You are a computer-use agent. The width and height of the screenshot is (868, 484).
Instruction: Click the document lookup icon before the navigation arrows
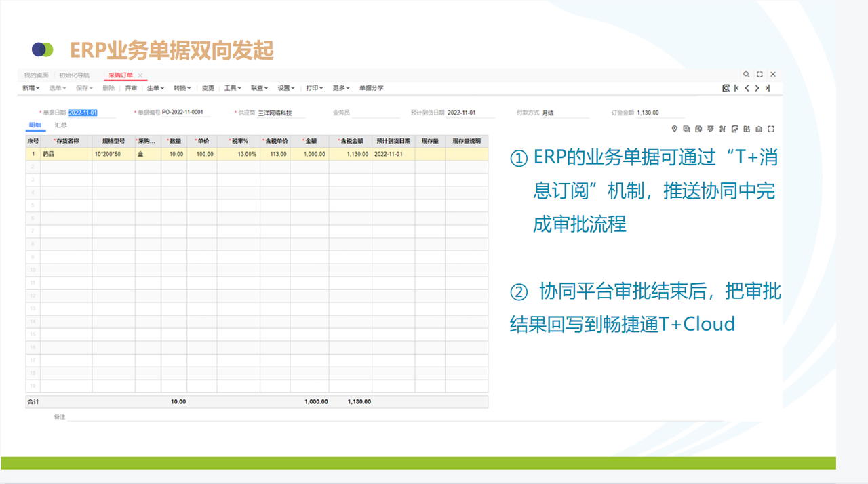point(726,88)
